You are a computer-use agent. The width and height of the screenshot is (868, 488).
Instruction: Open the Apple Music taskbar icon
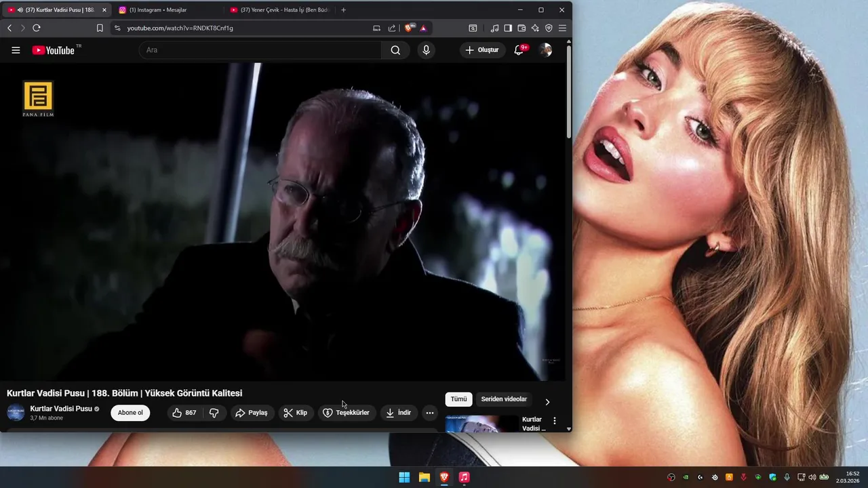point(464,477)
